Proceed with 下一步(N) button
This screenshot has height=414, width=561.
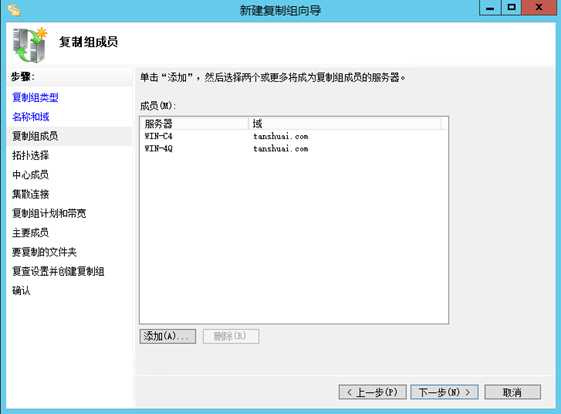[x=444, y=392]
